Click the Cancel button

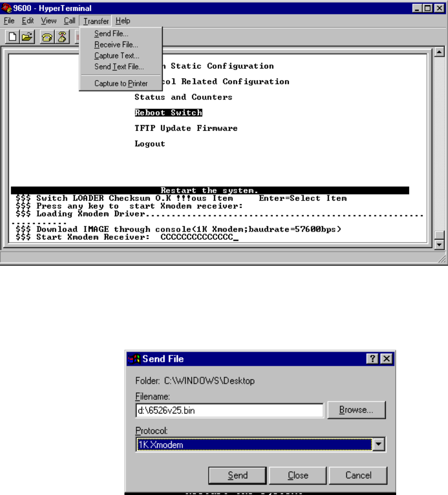coord(358,475)
